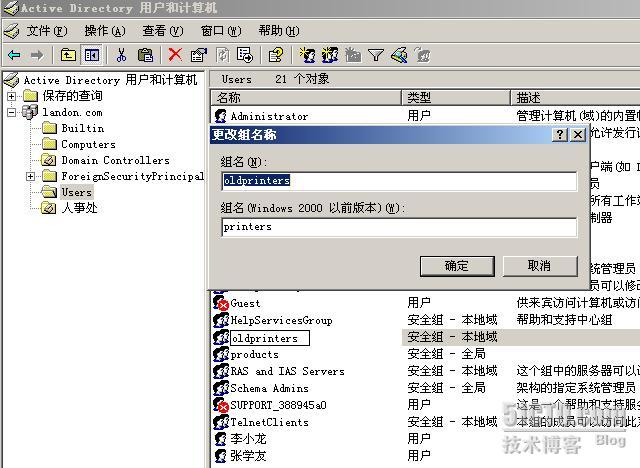Image resolution: width=640 pixels, height=468 pixels.
Task: Select the landon.com domain node
Action: point(72,112)
